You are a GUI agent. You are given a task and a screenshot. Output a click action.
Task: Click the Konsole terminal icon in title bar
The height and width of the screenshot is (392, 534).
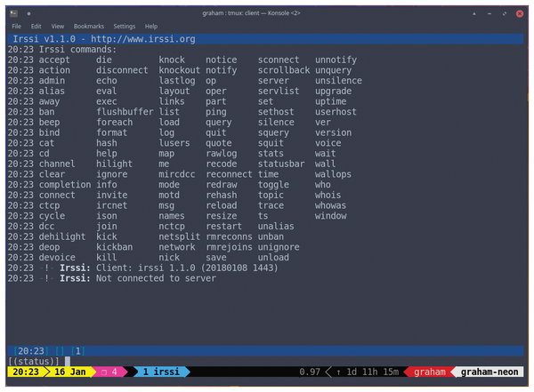13,13
